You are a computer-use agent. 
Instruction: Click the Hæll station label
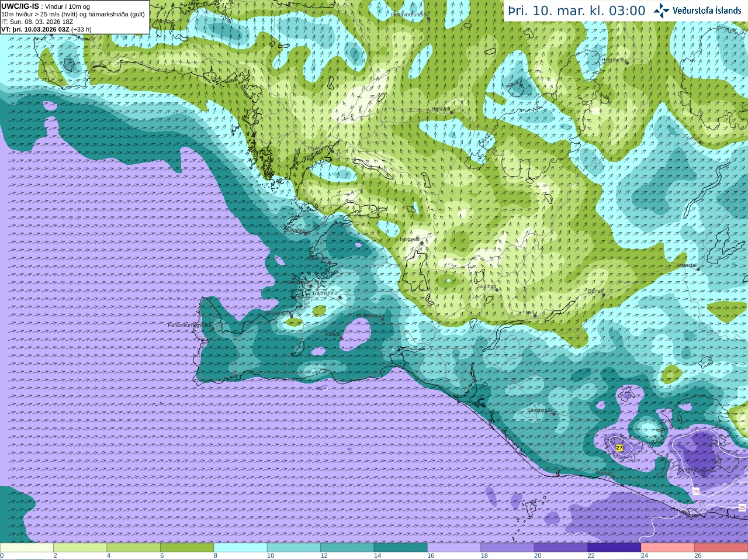coord(529,312)
